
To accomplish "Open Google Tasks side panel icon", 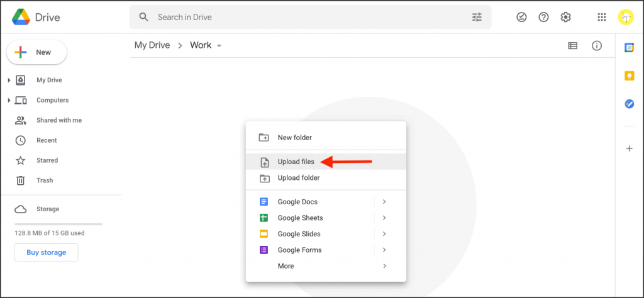I will click(x=629, y=104).
